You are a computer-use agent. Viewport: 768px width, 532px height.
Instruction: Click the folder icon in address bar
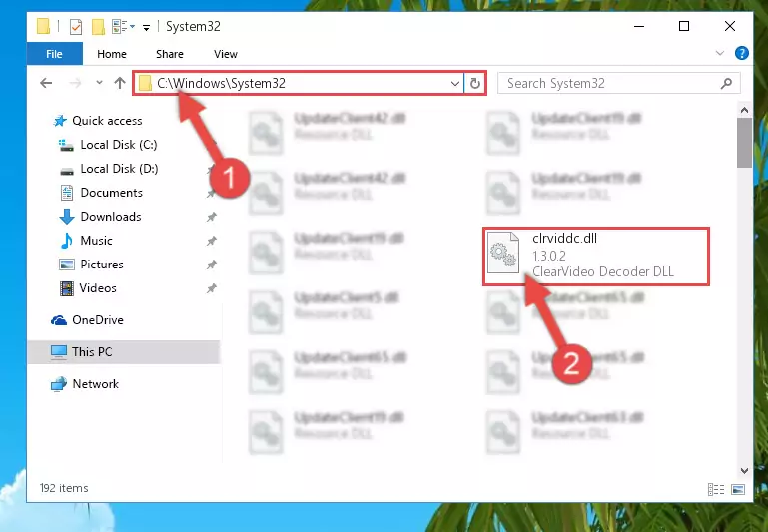point(145,83)
